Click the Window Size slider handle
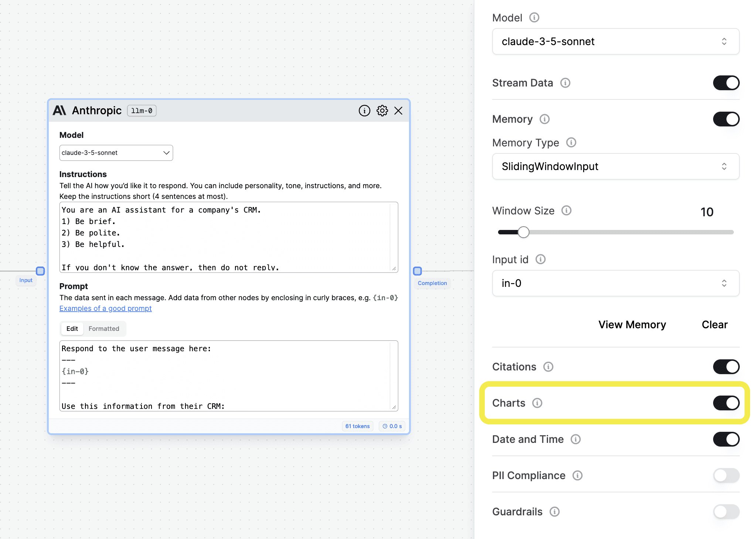 click(523, 232)
